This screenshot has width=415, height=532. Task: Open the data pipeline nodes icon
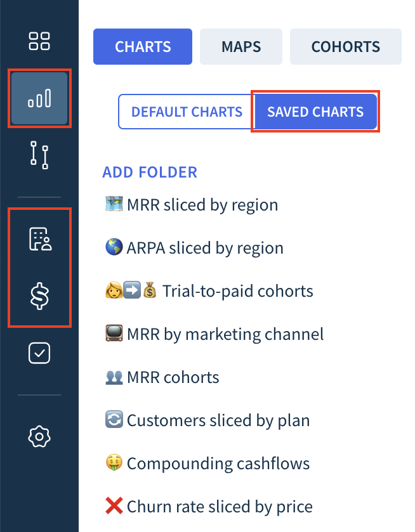(39, 155)
